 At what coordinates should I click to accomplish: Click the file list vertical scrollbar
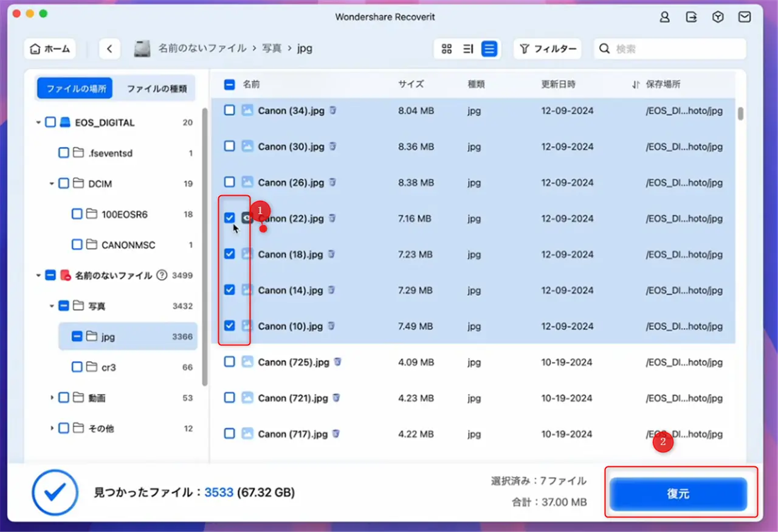tap(740, 114)
